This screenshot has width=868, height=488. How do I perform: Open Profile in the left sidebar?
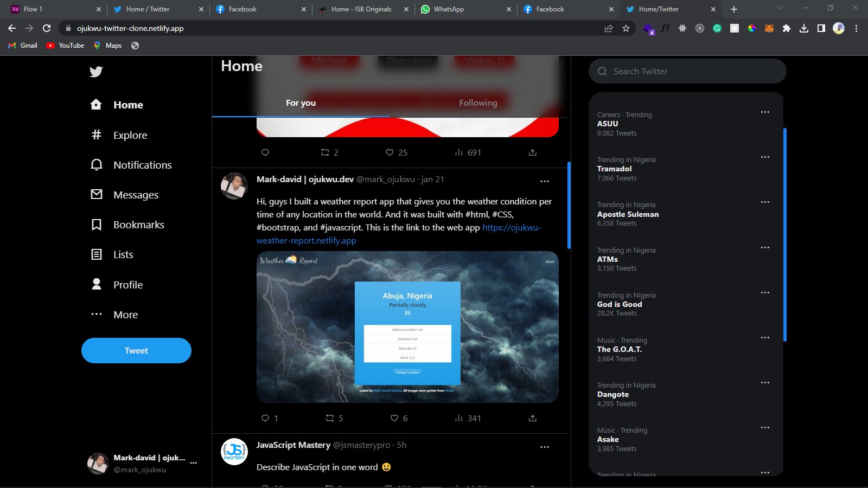pos(117,285)
